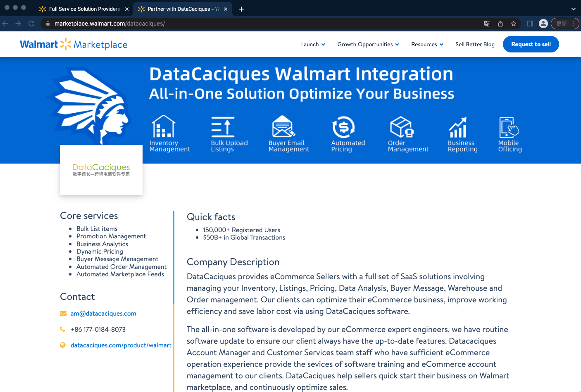The height and width of the screenshot is (392, 581).
Task: Click the +86 177-0184-8073 phone number
Action: [98, 329]
